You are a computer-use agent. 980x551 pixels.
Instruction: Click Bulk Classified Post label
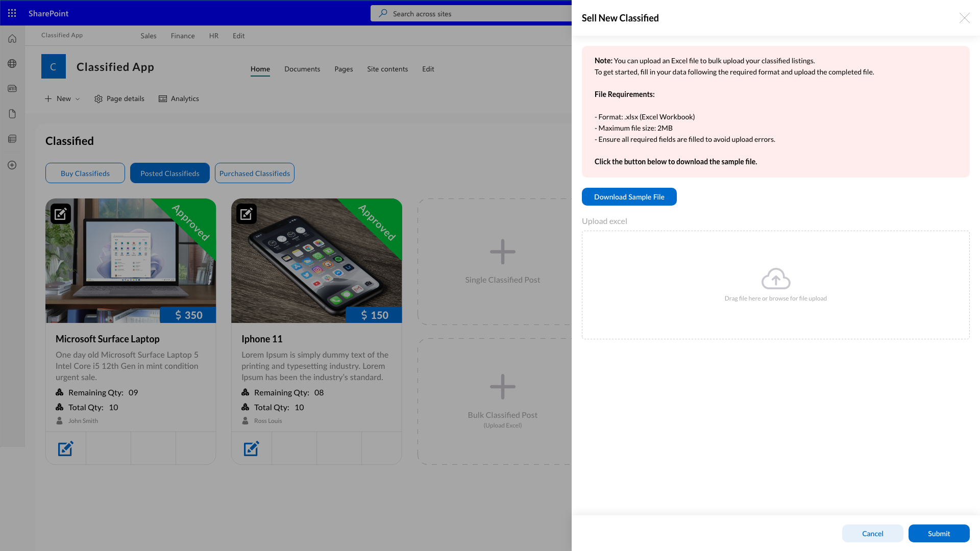click(503, 415)
